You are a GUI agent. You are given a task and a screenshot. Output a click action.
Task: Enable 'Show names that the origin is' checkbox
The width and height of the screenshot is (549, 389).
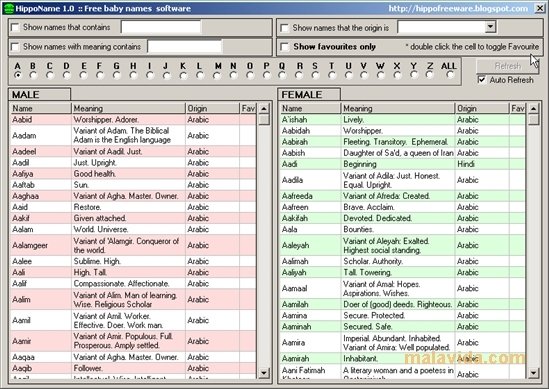(285, 28)
